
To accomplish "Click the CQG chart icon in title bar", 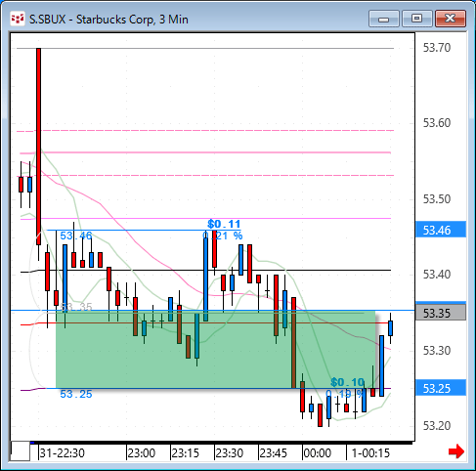I will (x=18, y=19).
